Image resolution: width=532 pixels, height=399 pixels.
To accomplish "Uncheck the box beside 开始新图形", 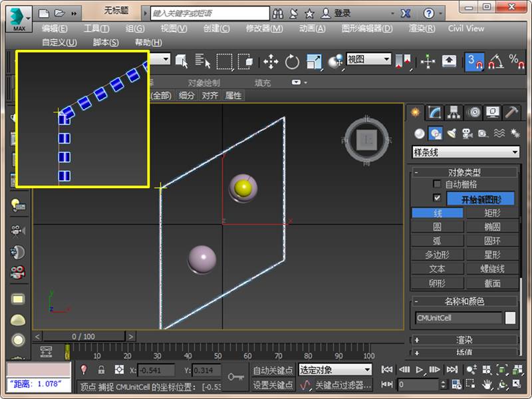I will pyautogui.click(x=437, y=198).
